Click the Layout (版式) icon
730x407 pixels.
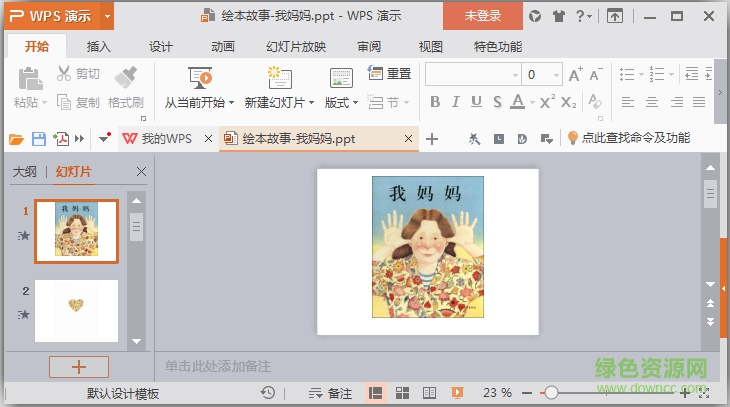(x=341, y=78)
